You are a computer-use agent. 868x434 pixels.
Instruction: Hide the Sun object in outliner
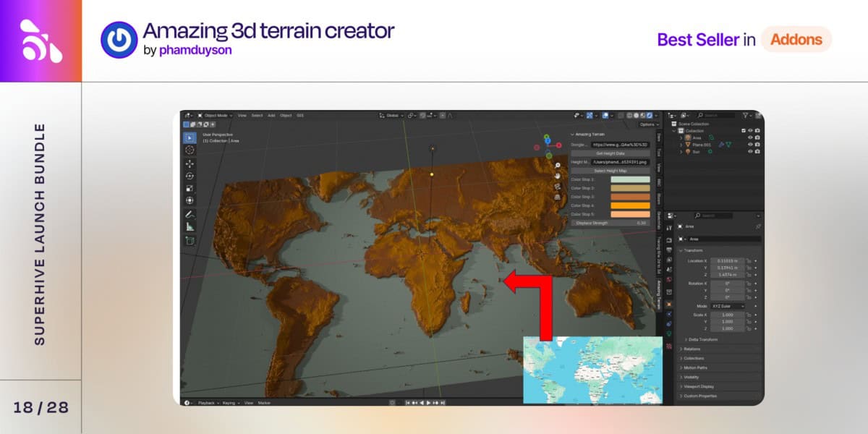coord(750,152)
